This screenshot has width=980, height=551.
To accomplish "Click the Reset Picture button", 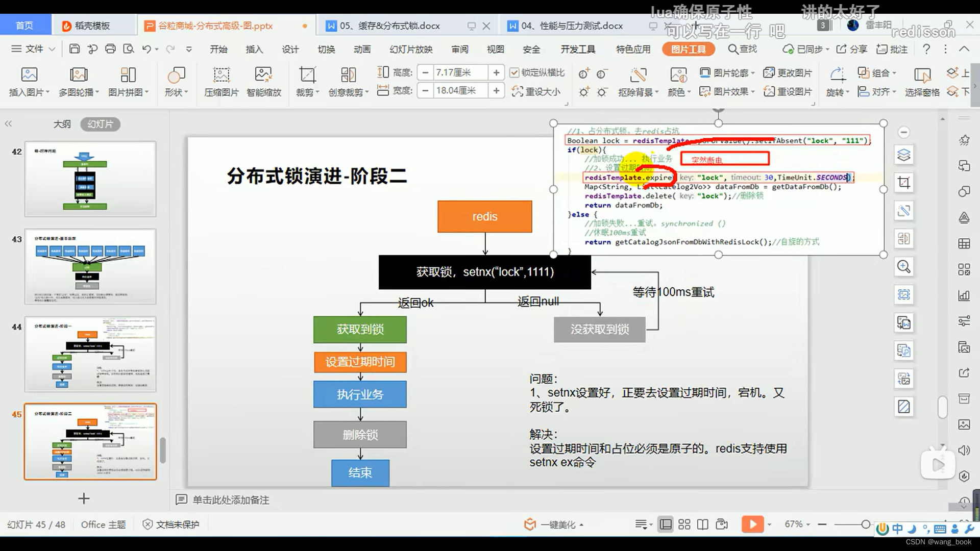I will (788, 92).
